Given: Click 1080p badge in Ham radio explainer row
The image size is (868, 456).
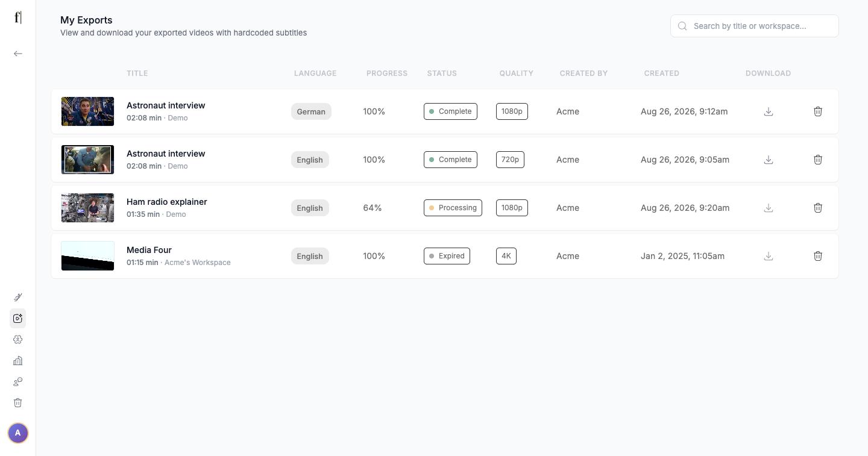Looking at the screenshot, I should 512,208.
